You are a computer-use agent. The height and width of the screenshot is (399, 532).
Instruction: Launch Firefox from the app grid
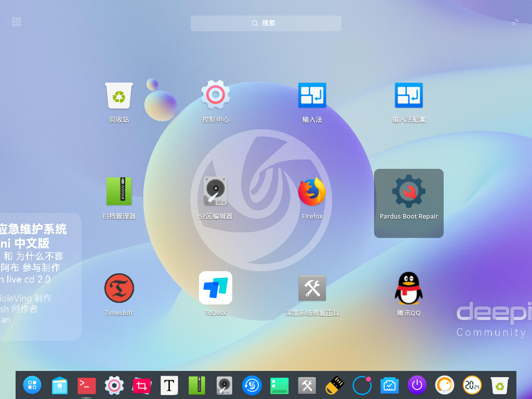click(x=312, y=192)
